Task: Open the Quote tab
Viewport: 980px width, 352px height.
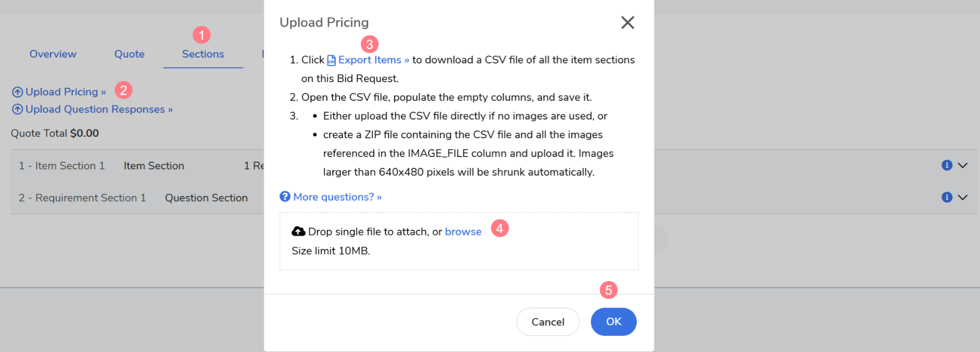Action: (129, 54)
